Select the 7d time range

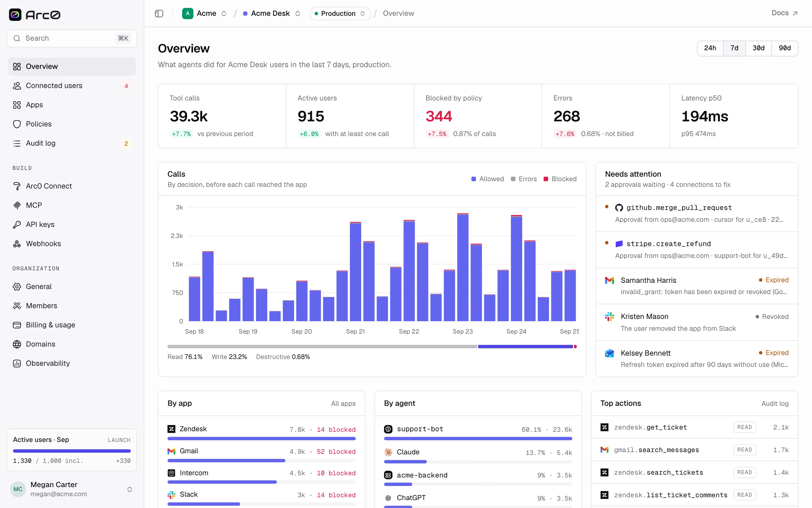pos(734,48)
